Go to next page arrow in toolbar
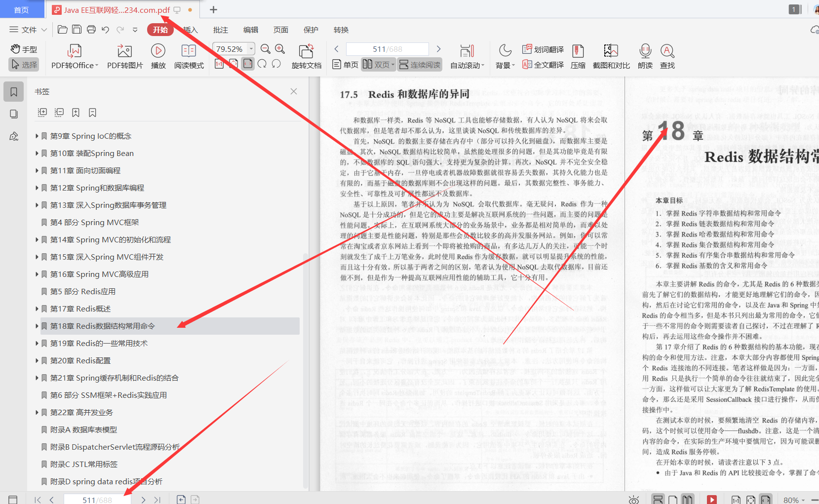 click(x=438, y=49)
